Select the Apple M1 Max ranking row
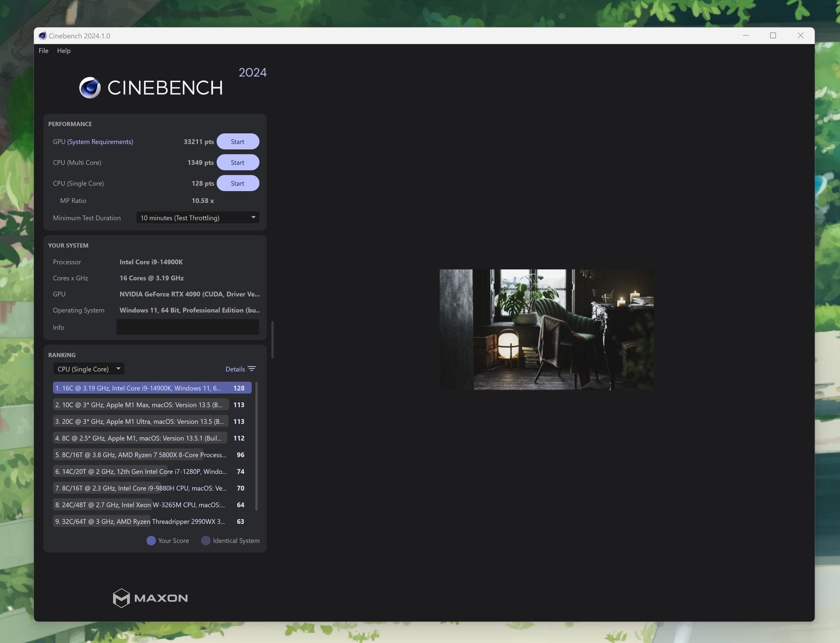The height and width of the screenshot is (643, 840). tap(152, 405)
